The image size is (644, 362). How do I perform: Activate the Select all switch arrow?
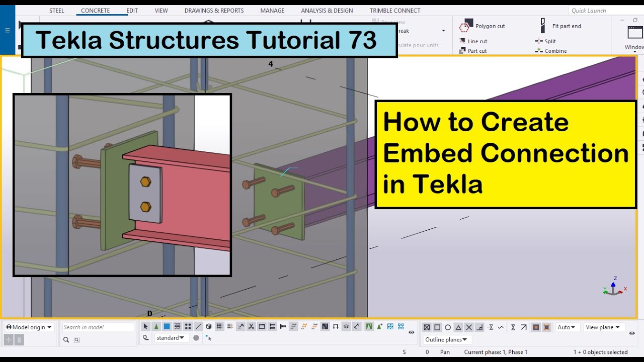pos(145,327)
